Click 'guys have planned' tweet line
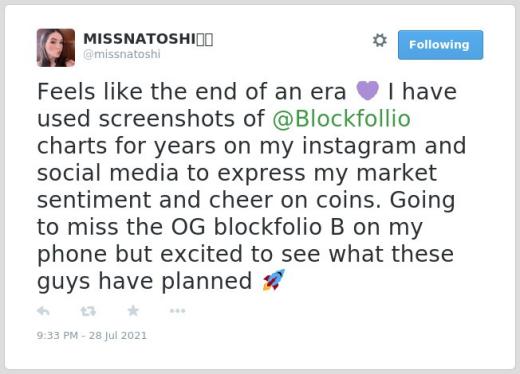 pyautogui.click(x=144, y=282)
